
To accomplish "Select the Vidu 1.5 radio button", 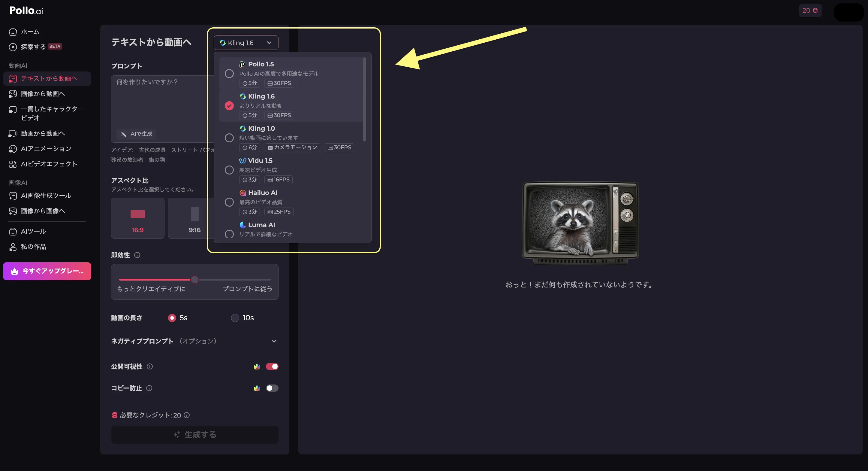I will coord(229,170).
